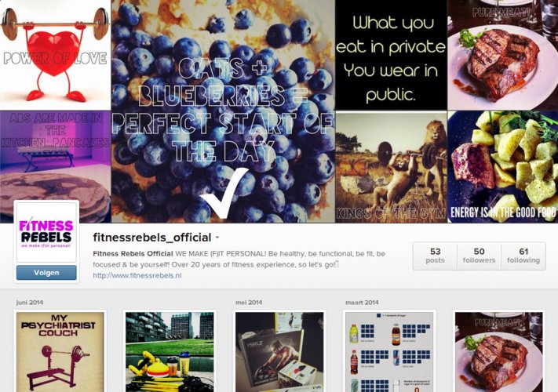View the 53 posts count
The height and width of the screenshot is (392, 558).
(x=435, y=256)
